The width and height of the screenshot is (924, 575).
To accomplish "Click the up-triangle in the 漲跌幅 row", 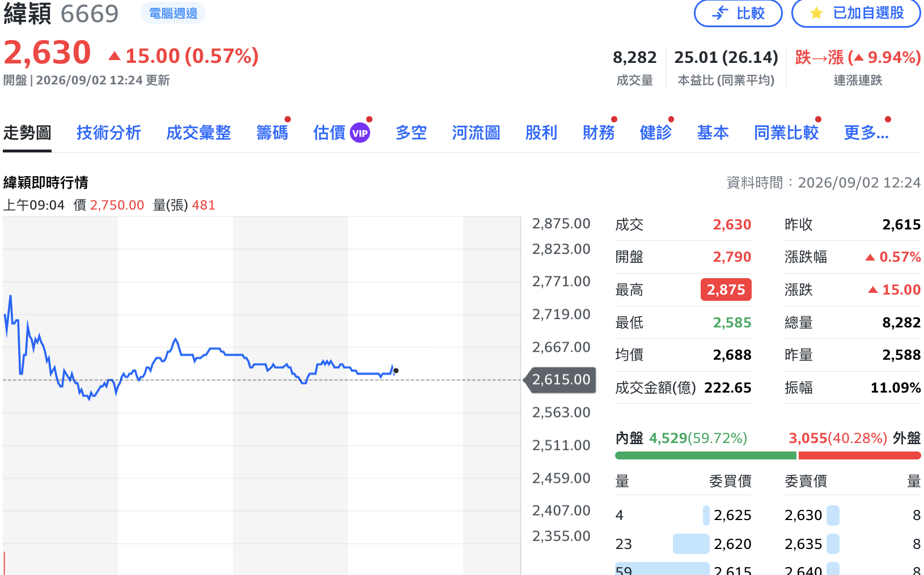I will [x=870, y=257].
